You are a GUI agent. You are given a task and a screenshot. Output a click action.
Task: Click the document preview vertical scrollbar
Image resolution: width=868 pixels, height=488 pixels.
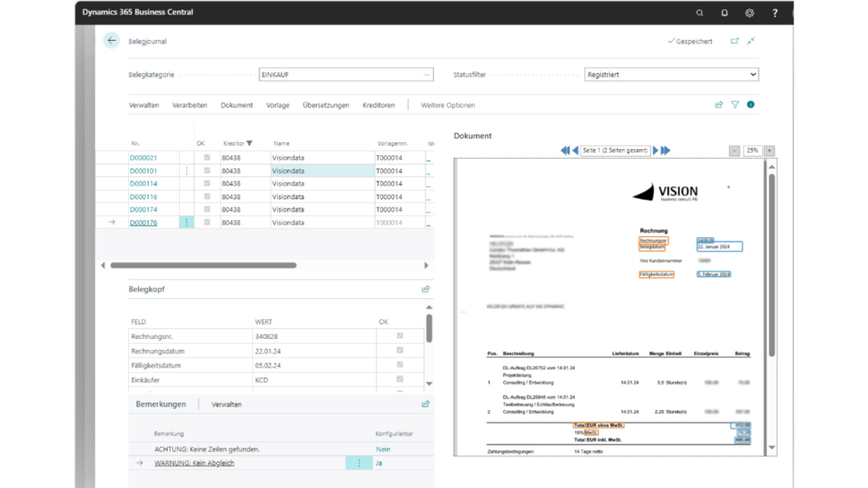(x=771, y=265)
